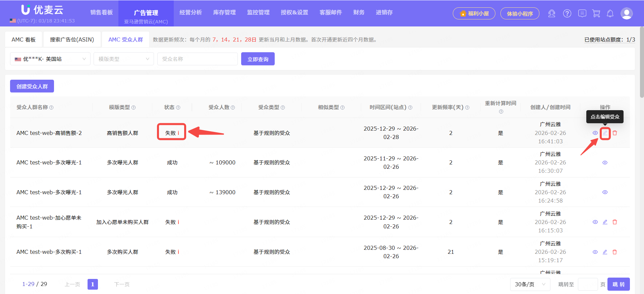Edit the AMC test-web-加心愿单未购买-1 audience
Viewport: 644px width, 294px height.
coord(605,222)
